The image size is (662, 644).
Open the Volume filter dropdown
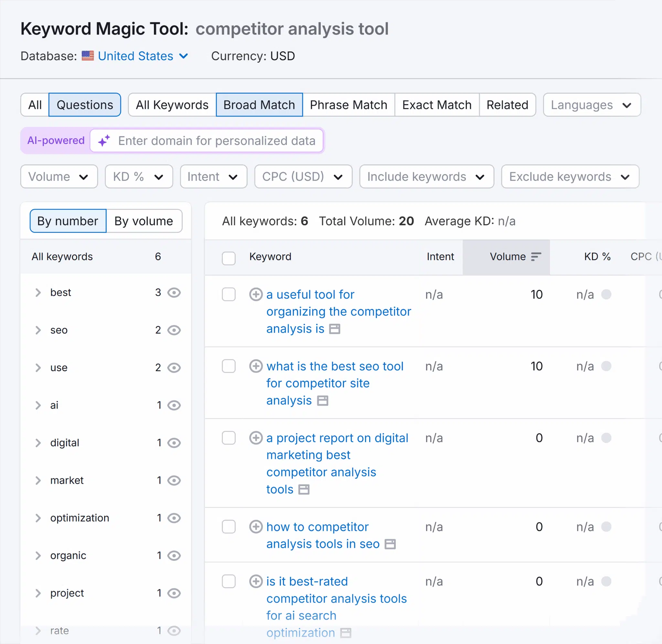[59, 177]
